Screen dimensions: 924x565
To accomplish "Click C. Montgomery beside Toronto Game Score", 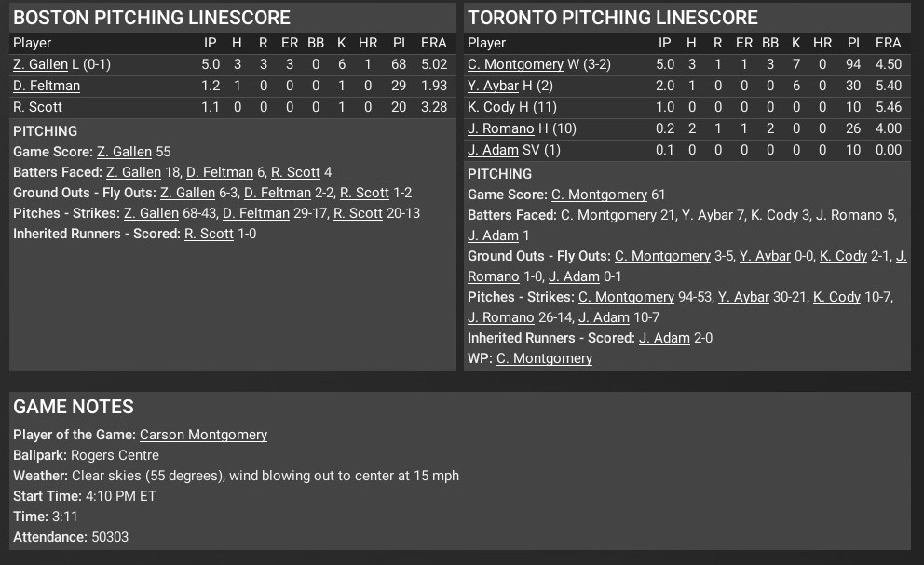I will [599, 195].
